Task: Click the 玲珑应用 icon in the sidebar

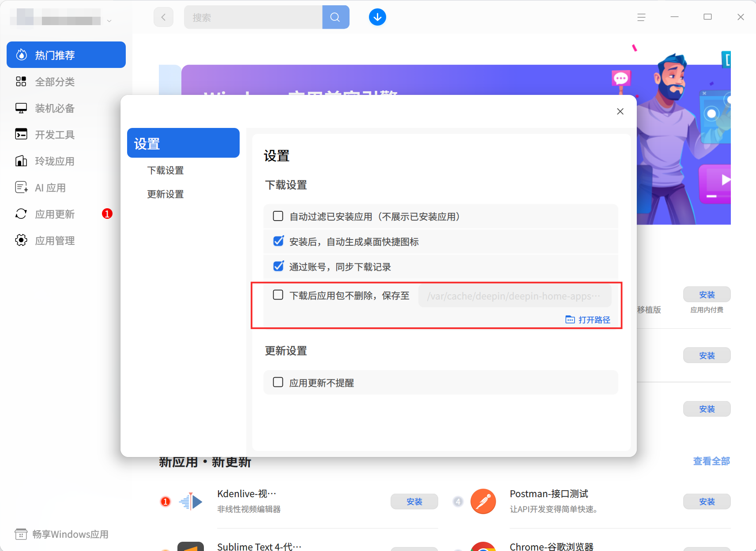Action: 21,161
